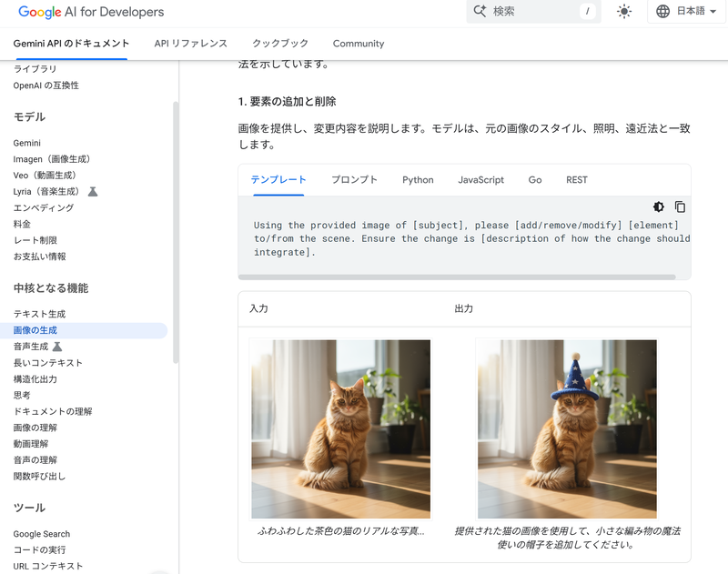Switch to the Python tab
The image size is (728, 574).
(418, 180)
